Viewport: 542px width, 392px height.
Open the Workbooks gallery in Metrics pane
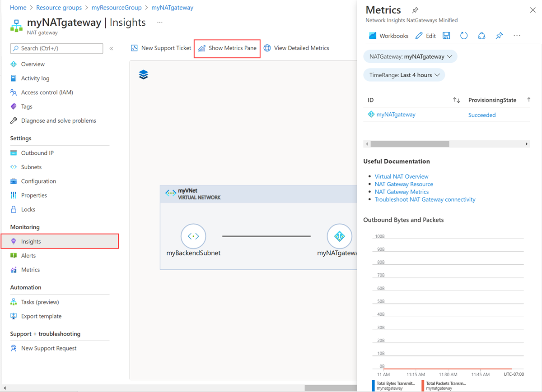[388, 36]
